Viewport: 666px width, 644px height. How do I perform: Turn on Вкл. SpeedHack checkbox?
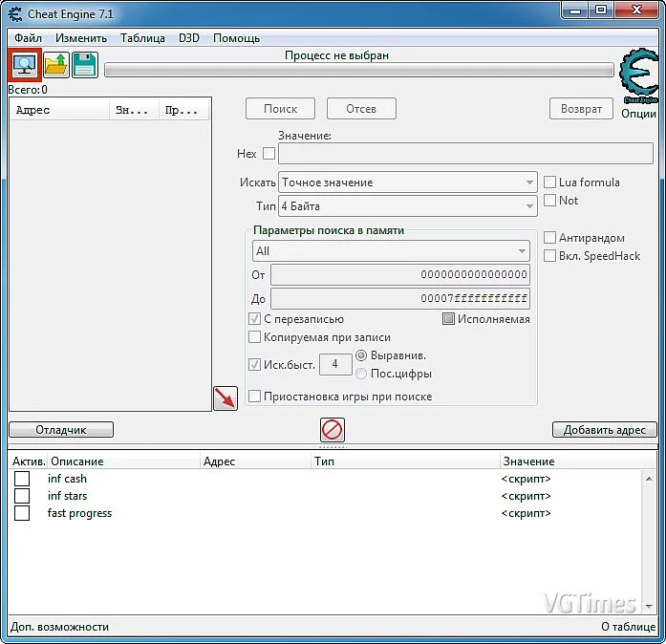pos(549,256)
